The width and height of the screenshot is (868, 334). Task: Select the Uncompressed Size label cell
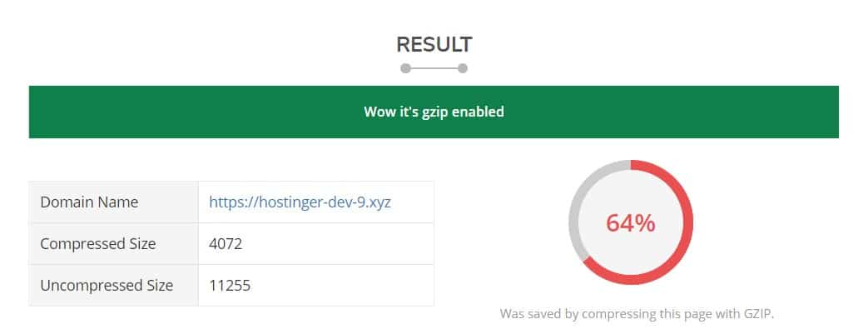pos(113,285)
